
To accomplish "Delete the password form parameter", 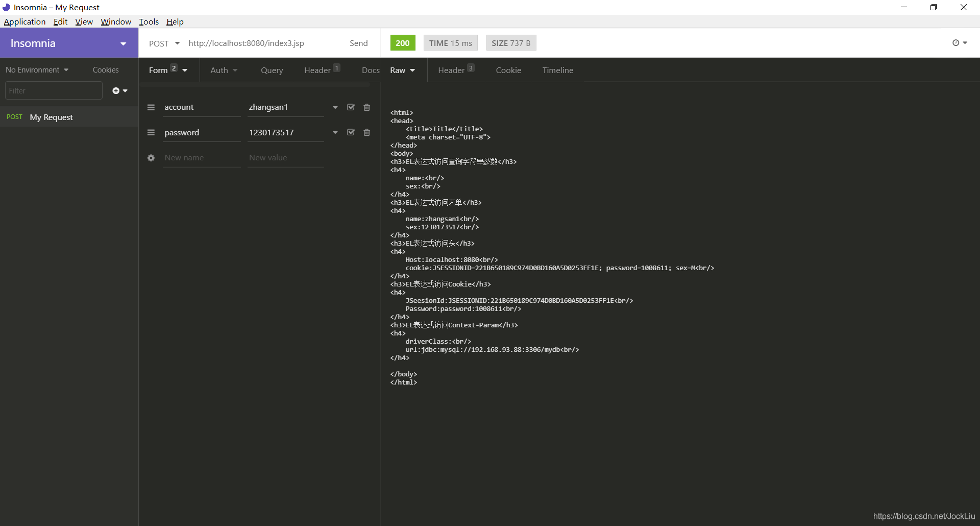I will (x=366, y=132).
